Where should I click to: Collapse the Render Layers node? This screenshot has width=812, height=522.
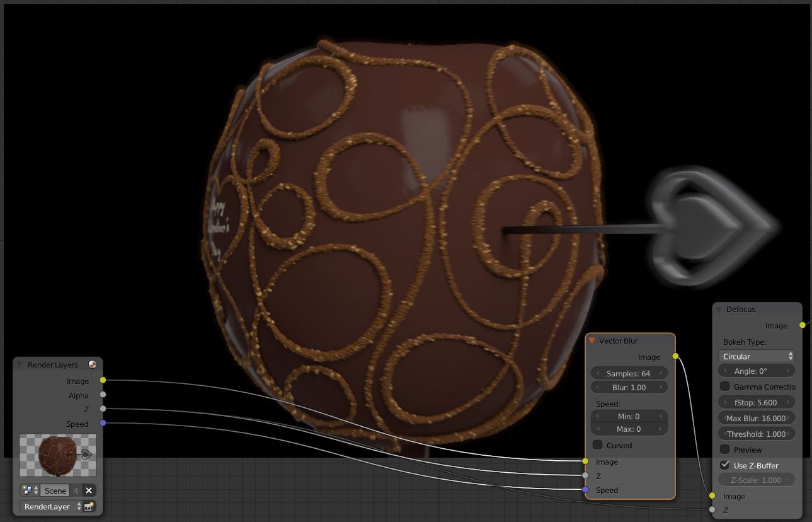click(x=20, y=364)
